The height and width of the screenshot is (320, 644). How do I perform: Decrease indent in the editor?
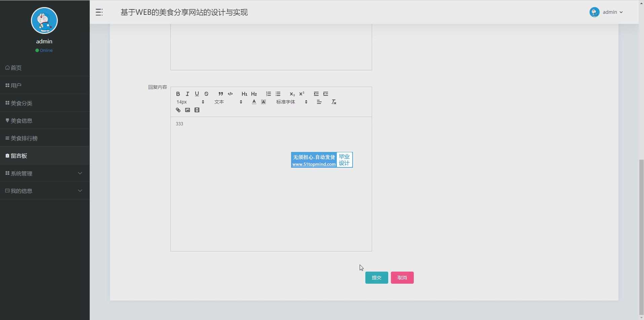pyautogui.click(x=316, y=94)
